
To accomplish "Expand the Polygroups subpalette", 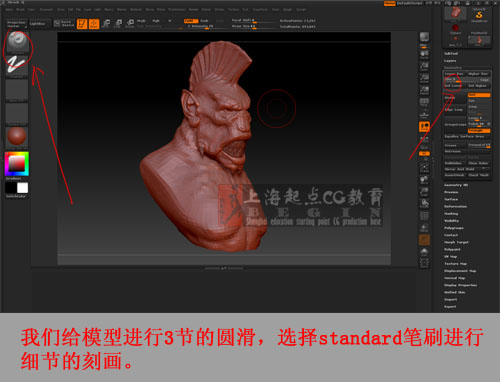I will point(454,228).
